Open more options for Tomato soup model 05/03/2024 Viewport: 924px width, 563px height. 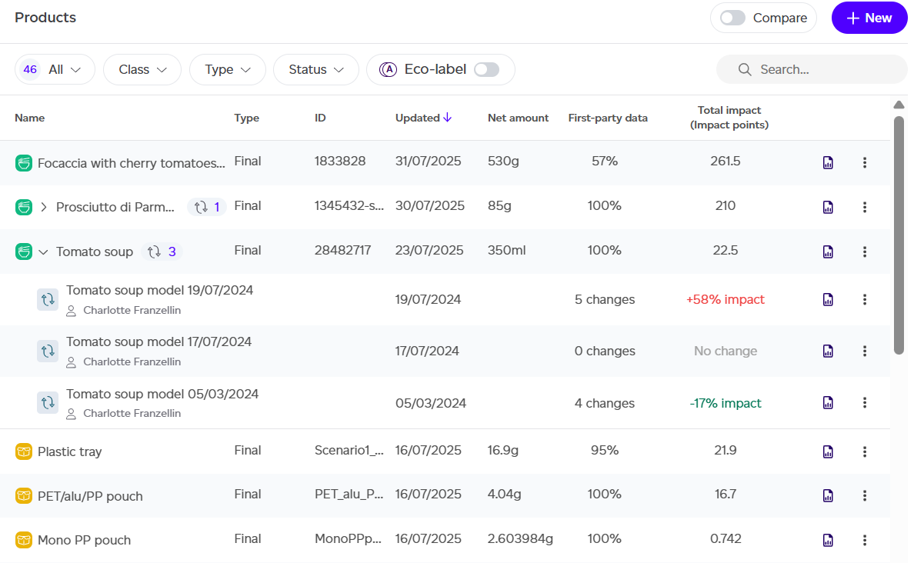[x=865, y=402]
